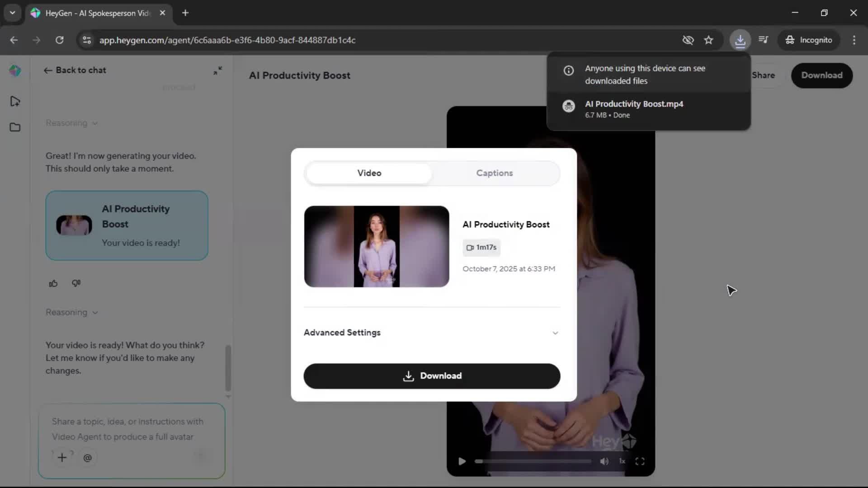Click the video progress seek bar

point(533,461)
